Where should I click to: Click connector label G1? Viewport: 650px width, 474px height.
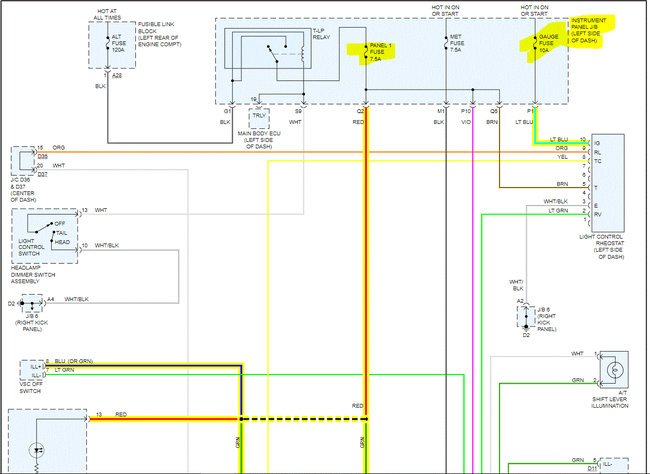[x=227, y=112]
